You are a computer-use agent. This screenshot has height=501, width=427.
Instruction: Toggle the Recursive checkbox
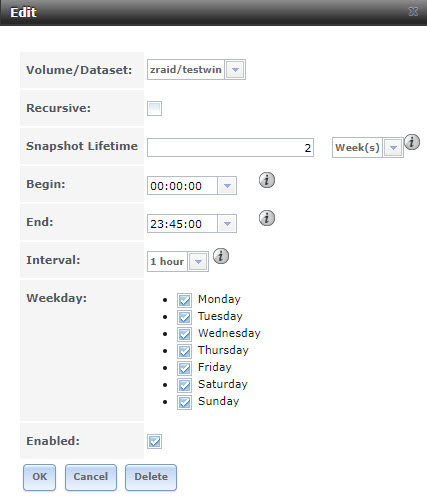[x=154, y=108]
